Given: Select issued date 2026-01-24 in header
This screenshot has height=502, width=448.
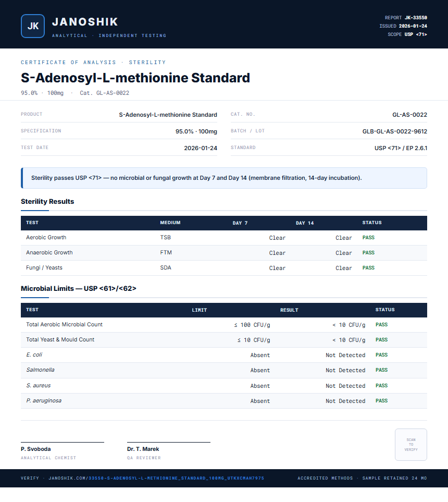Looking at the screenshot, I should click(x=413, y=26).
